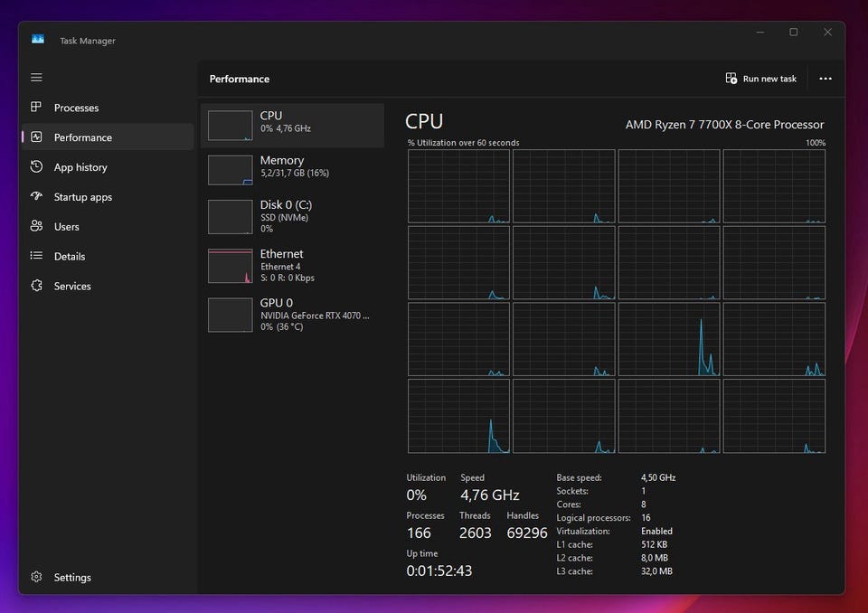The height and width of the screenshot is (613, 868).
Task: Click the Base speed value 4,50 GHz
Action: 658,477
